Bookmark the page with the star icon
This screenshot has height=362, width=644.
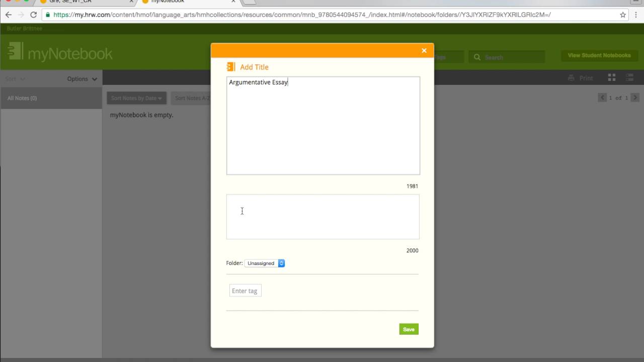(623, 15)
